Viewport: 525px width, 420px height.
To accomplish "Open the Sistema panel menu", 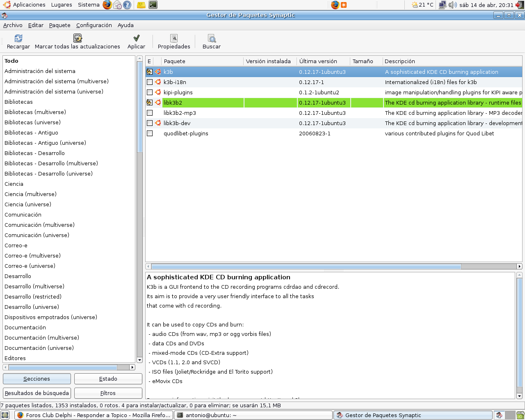I will tap(89, 5).
